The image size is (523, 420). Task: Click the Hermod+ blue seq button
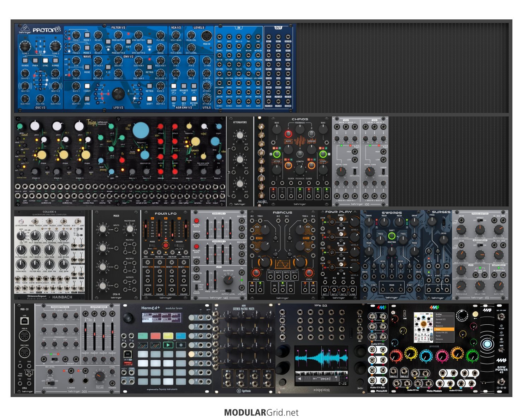[x=181, y=336]
